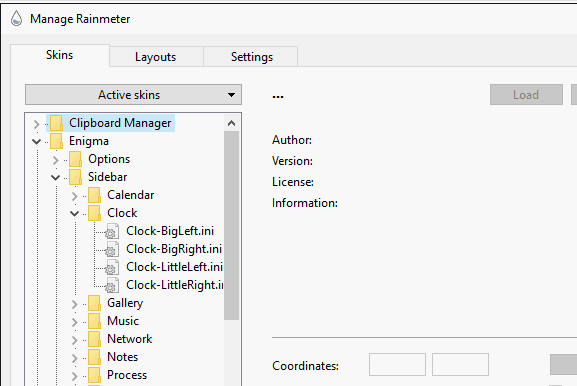The height and width of the screenshot is (386, 577).
Task: Select Clock-LittleRight.ini skin file
Action: coord(175,285)
